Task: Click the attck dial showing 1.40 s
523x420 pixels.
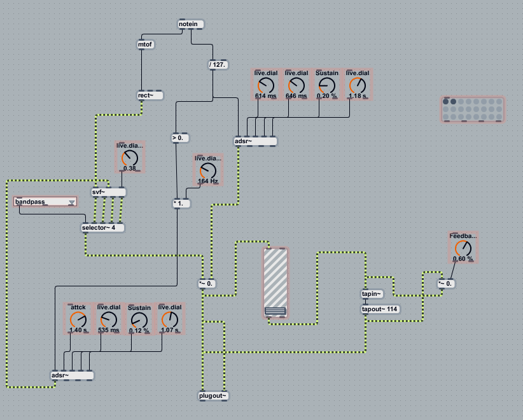Action: pyautogui.click(x=78, y=319)
